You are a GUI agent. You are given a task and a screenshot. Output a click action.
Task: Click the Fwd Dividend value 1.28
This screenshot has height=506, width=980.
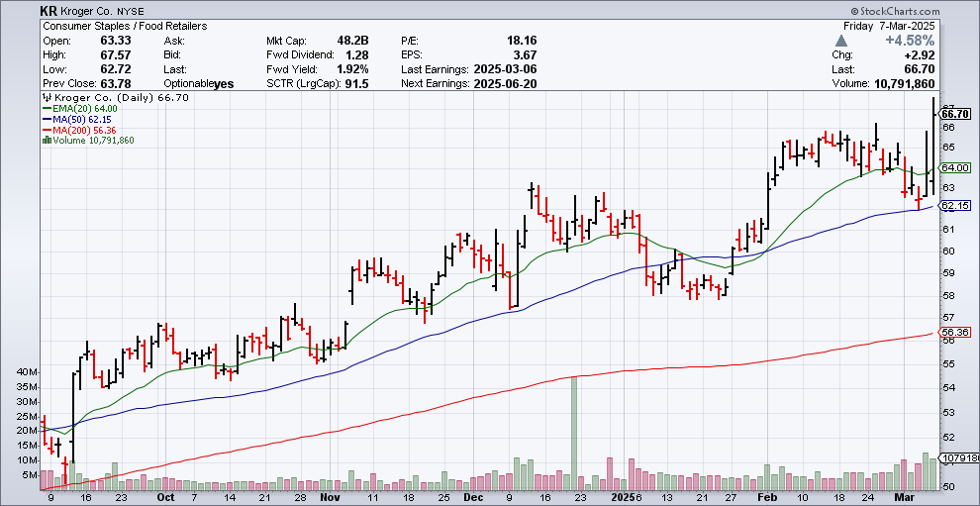click(356, 55)
